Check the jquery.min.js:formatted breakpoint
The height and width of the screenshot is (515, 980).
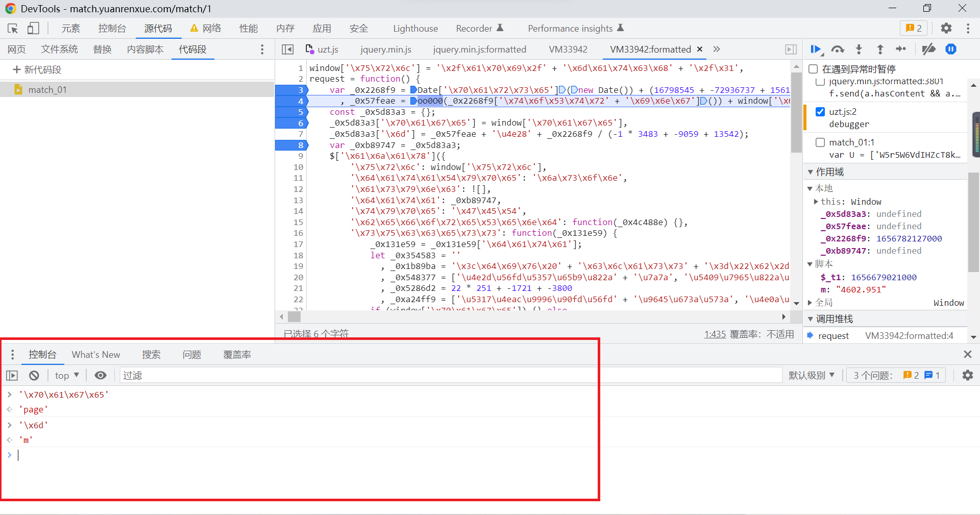click(820, 82)
